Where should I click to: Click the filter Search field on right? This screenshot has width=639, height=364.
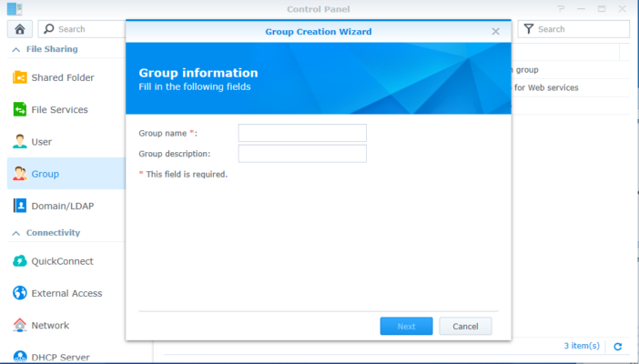point(573,29)
